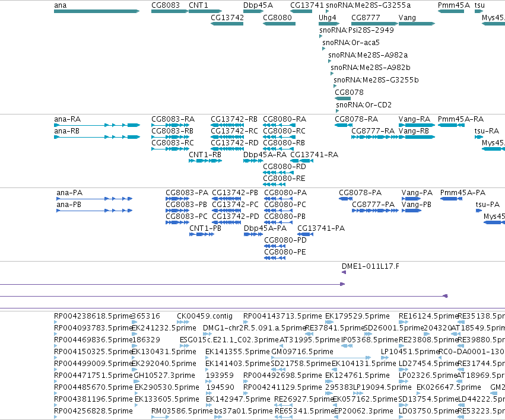Select the Vang-RA transcript
505x420 pixels.
(x=417, y=125)
